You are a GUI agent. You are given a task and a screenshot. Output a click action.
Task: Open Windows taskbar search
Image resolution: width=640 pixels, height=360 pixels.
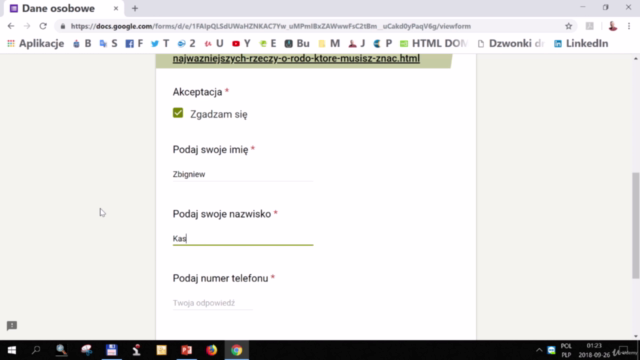pos(36,350)
